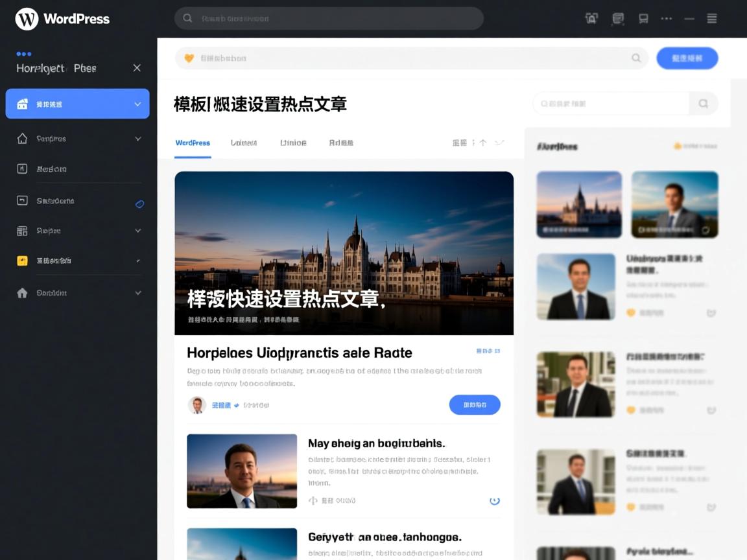Click the search magnifier in the content search bar

[635, 58]
